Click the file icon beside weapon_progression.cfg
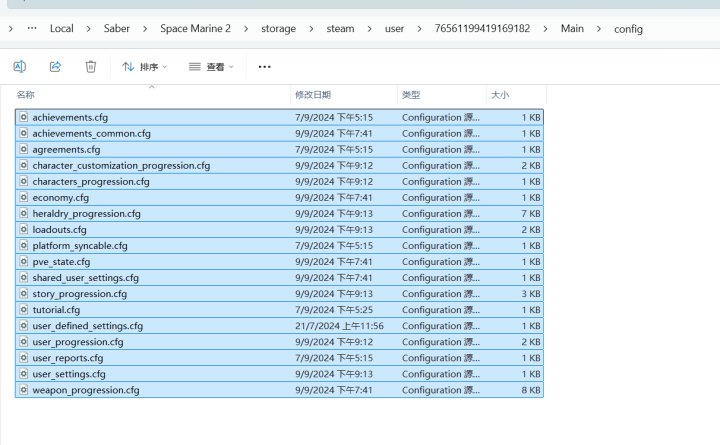Image resolution: width=720 pixels, height=445 pixels. [23, 390]
